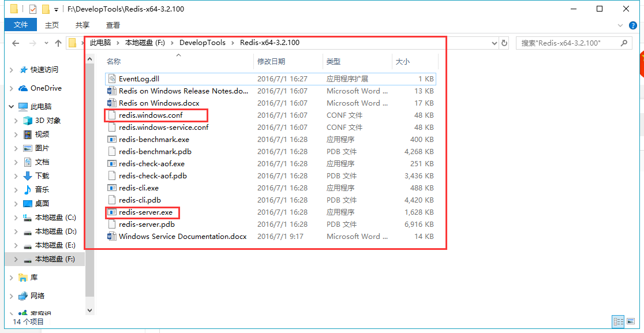
Task: Click the refresh address bar button
Action: [x=504, y=43]
